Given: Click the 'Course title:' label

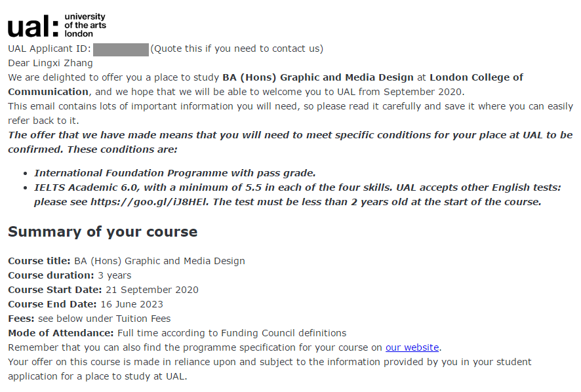Looking at the screenshot, I should [x=39, y=261].
